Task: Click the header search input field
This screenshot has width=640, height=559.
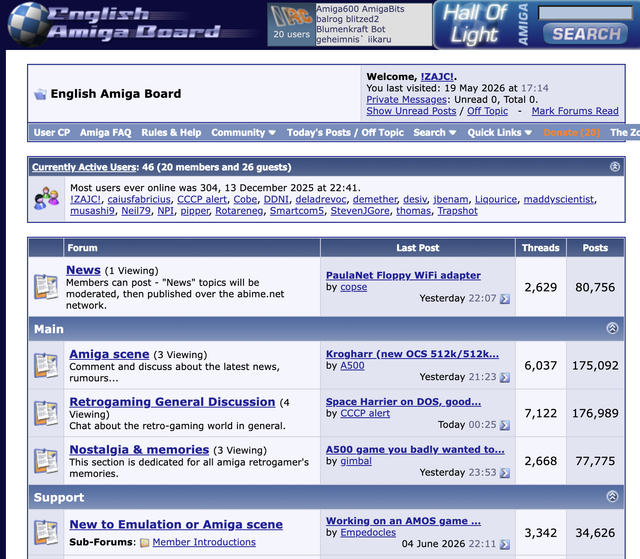Action: [x=585, y=13]
